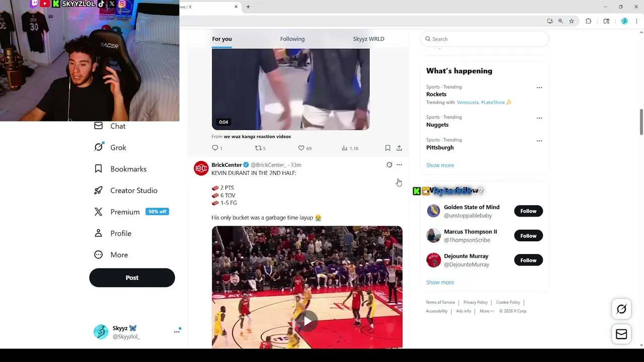Open options for Nuggets trend

[x=539, y=118]
